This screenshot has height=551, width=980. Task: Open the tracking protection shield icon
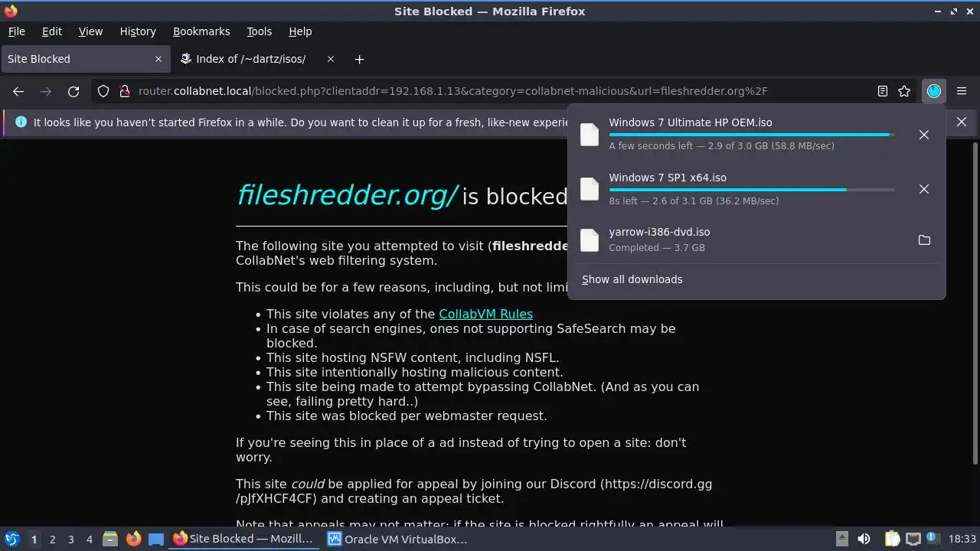103,91
